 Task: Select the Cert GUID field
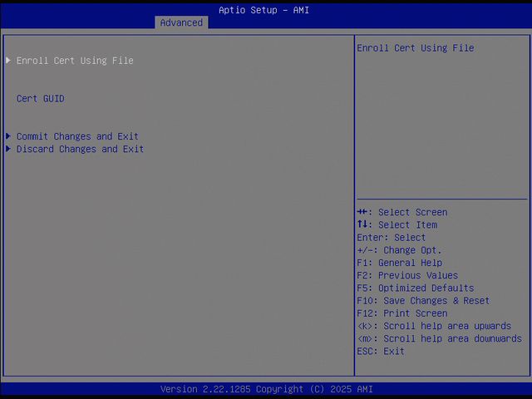tap(41, 99)
